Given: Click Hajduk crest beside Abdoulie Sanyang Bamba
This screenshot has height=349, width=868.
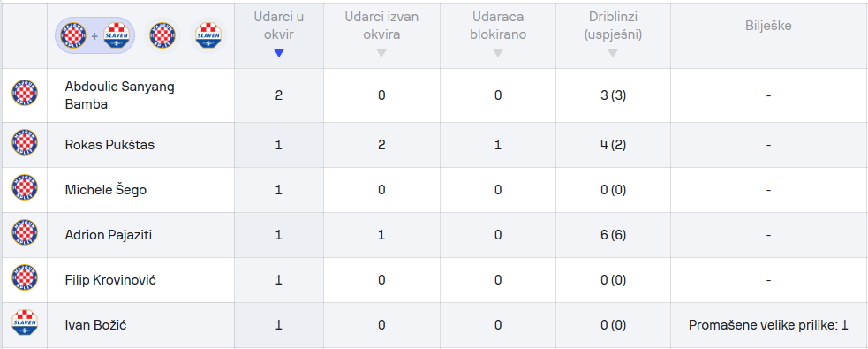Looking at the screenshot, I should (x=25, y=95).
